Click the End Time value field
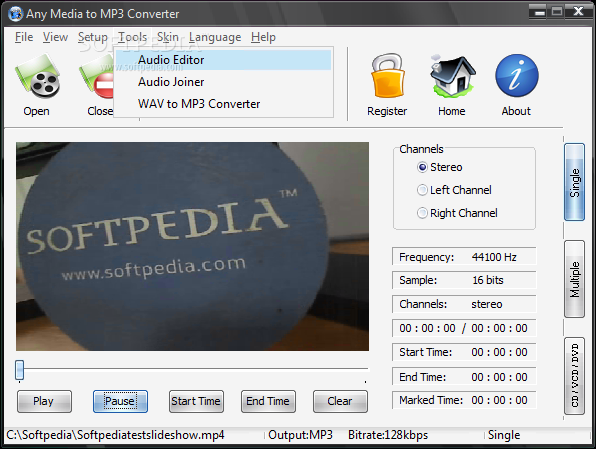 point(464,377)
